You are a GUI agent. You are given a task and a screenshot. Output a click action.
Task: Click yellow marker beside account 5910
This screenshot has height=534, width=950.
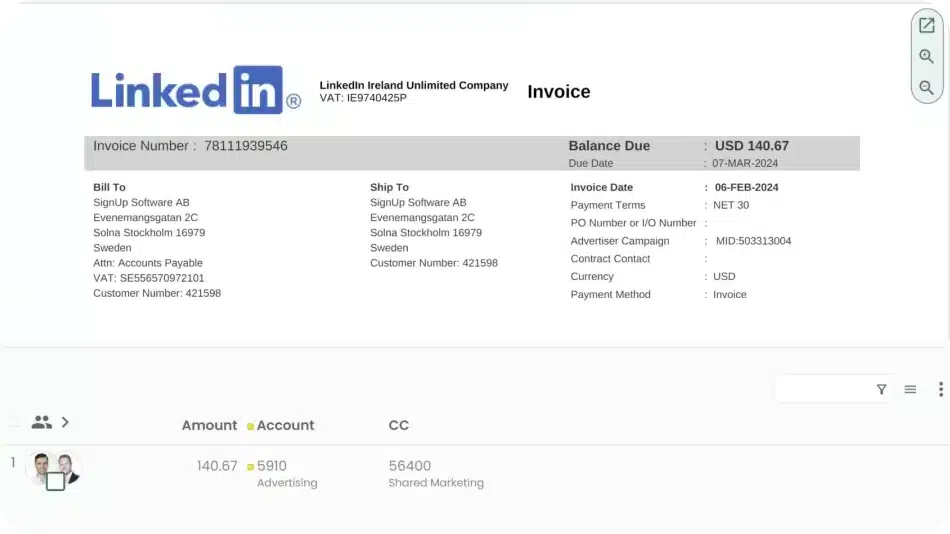click(250, 467)
